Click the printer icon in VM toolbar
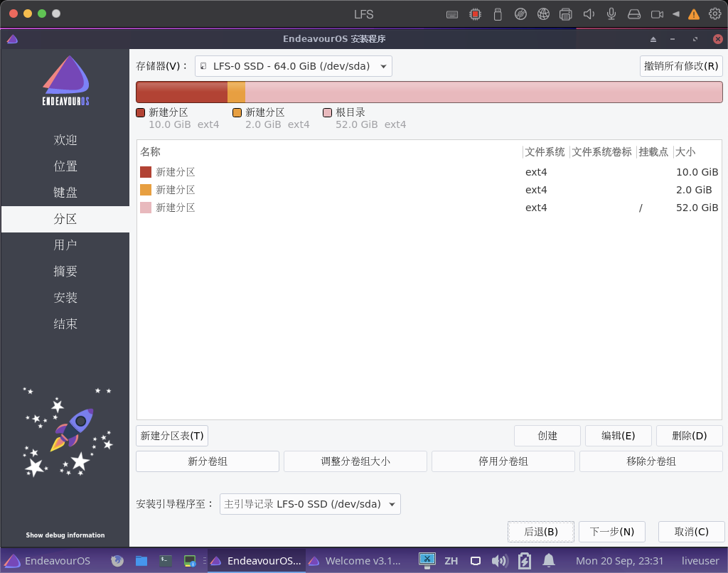 click(565, 14)
